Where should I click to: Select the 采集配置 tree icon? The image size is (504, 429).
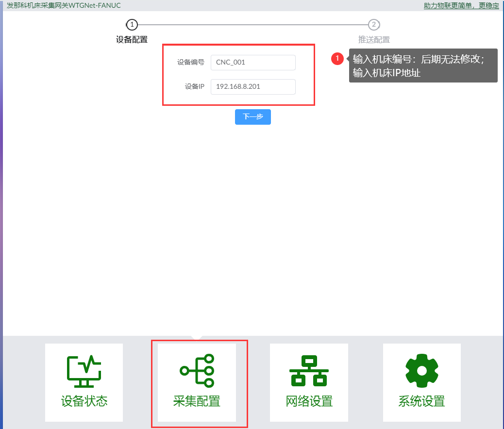197,370
